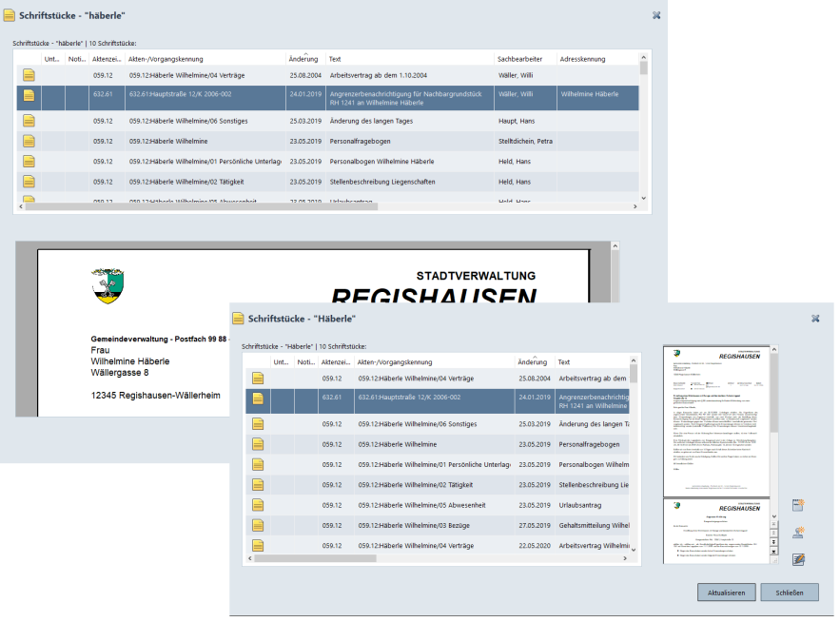Click the edit document pencil icon

tap(798, 559)
